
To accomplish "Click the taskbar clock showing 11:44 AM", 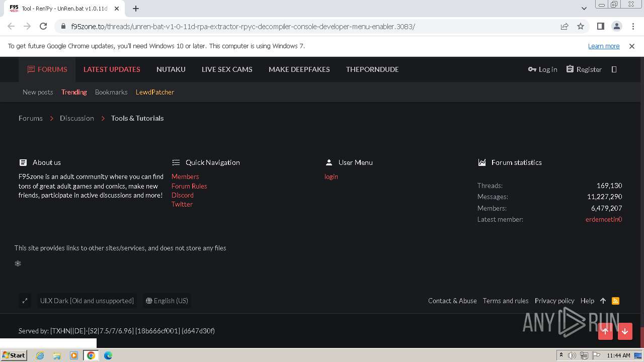I will pyautogui.click(x=618, y=355).
